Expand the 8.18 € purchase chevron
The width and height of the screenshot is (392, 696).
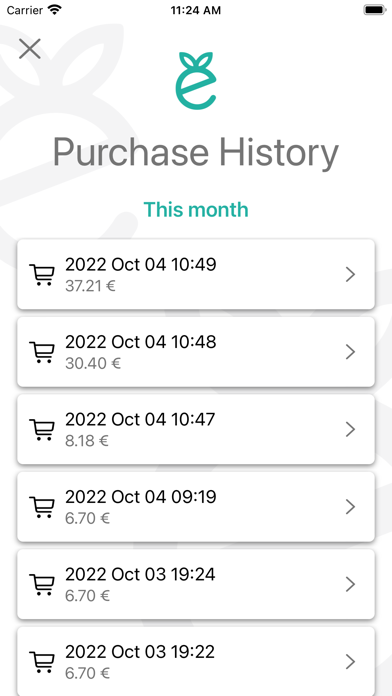[350, 430]
